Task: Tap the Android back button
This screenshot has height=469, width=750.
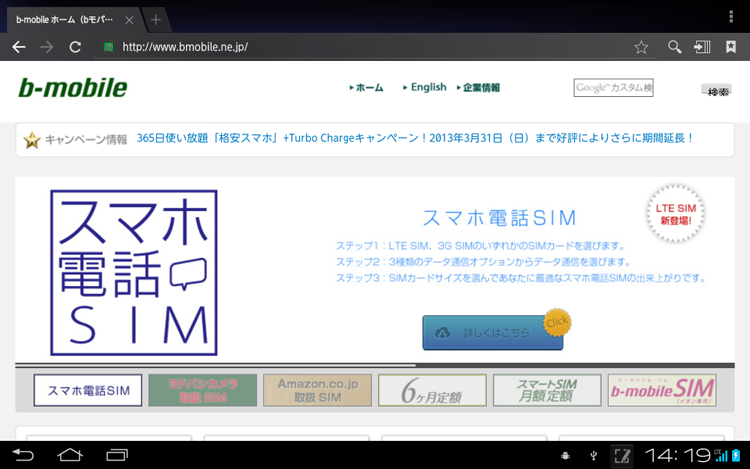Action: pyautogui.click(x=23, y=455)
